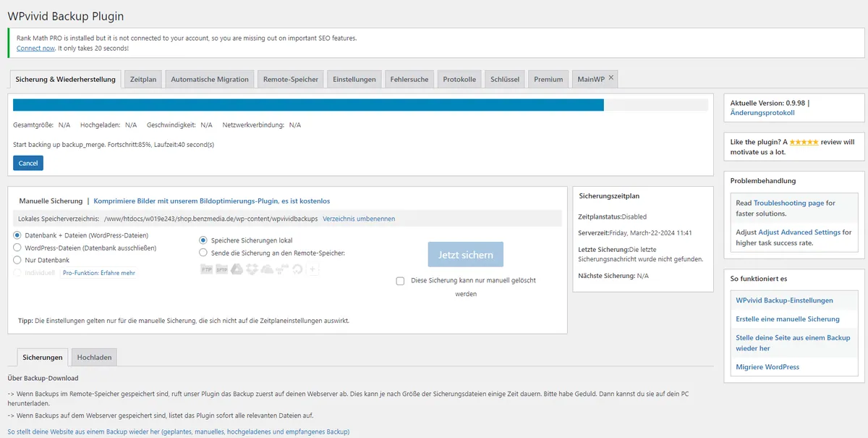The image size is (868, 438).
Task: Click the plus icon to add remote storage
Action: [x=313, y=269]
